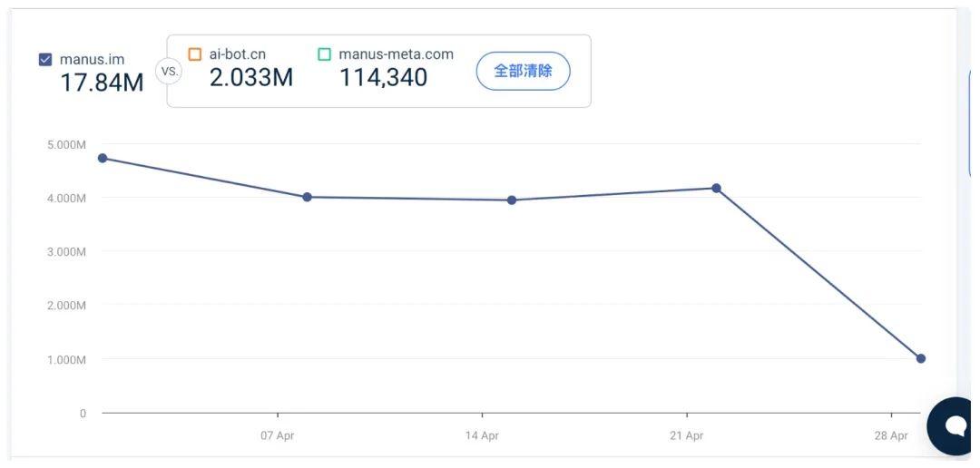Tick the manus-meta.com checkbox

(324, 54)
